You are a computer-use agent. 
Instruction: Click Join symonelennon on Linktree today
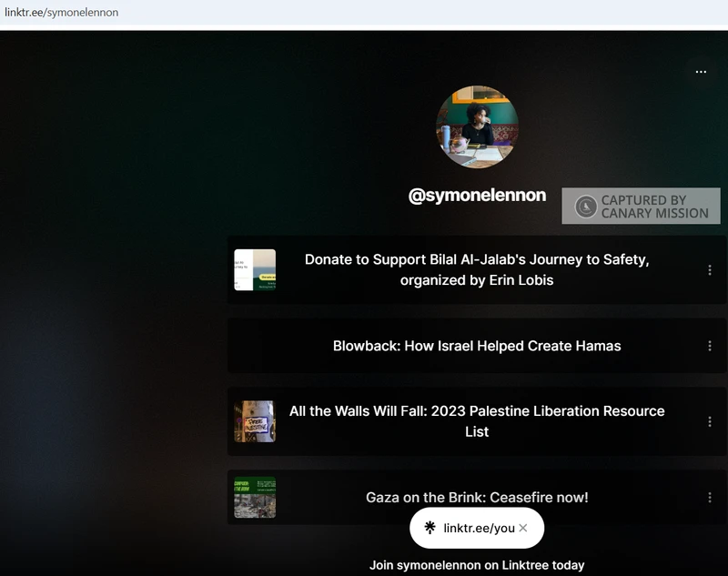click(477, 565)
